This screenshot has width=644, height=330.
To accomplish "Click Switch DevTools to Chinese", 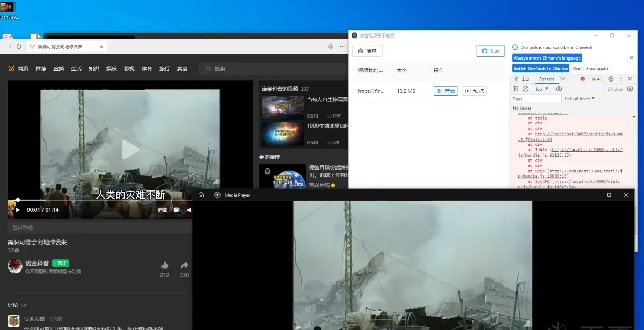I will (x=540, y=69).
